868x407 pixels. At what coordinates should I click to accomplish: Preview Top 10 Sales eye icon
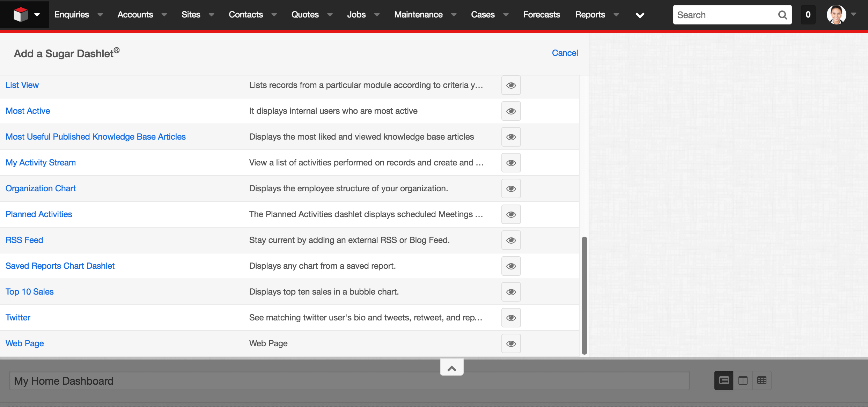511,292
